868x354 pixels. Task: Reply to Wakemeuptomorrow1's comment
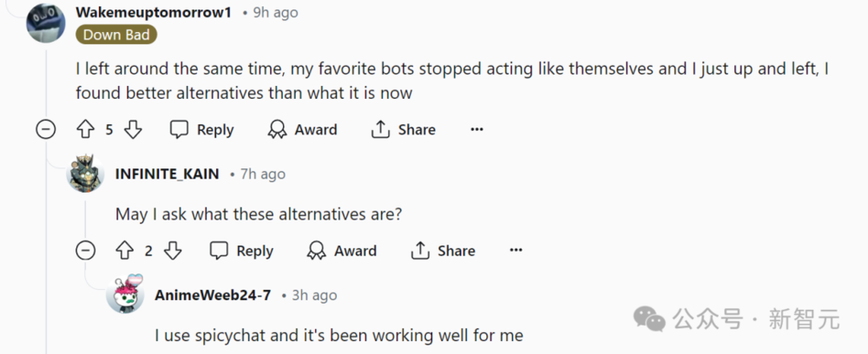point(202,130)
